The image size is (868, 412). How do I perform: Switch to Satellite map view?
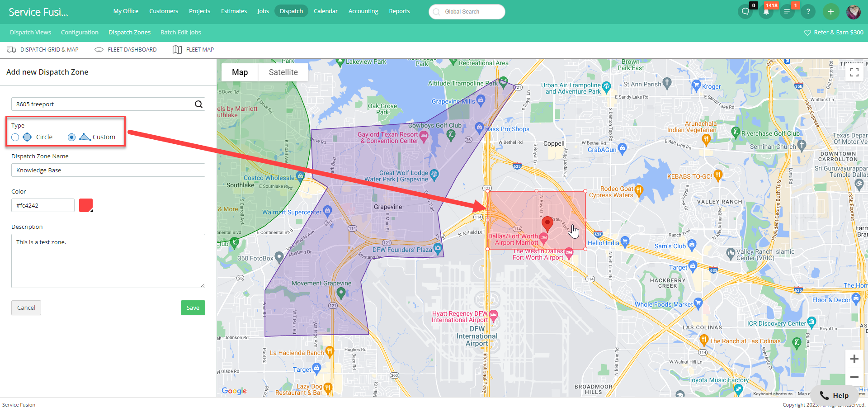(283, 72)
